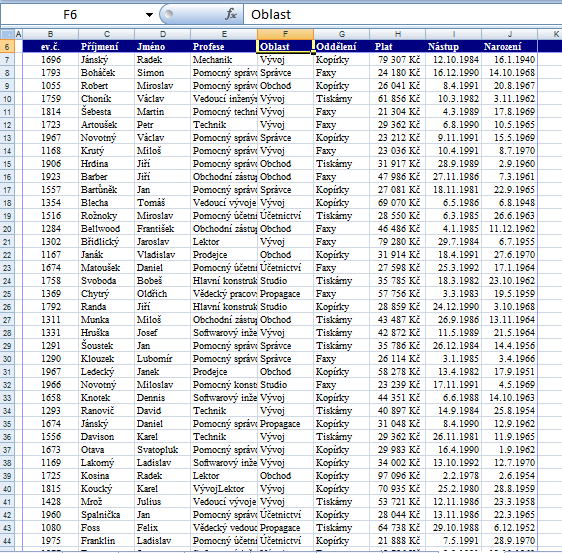Click the 'Nástup' header cell
Screen dimensions: 562x553
[x=453, y=47]
